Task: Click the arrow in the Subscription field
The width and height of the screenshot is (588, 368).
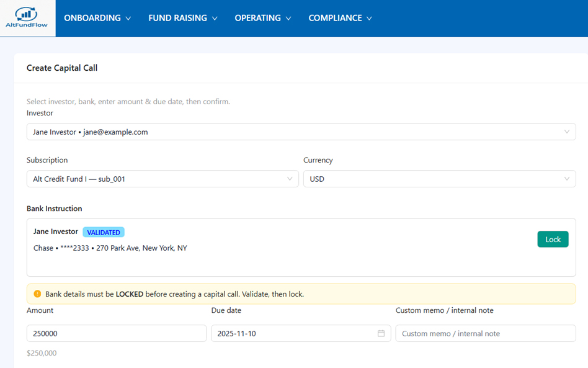Action: 290,179
